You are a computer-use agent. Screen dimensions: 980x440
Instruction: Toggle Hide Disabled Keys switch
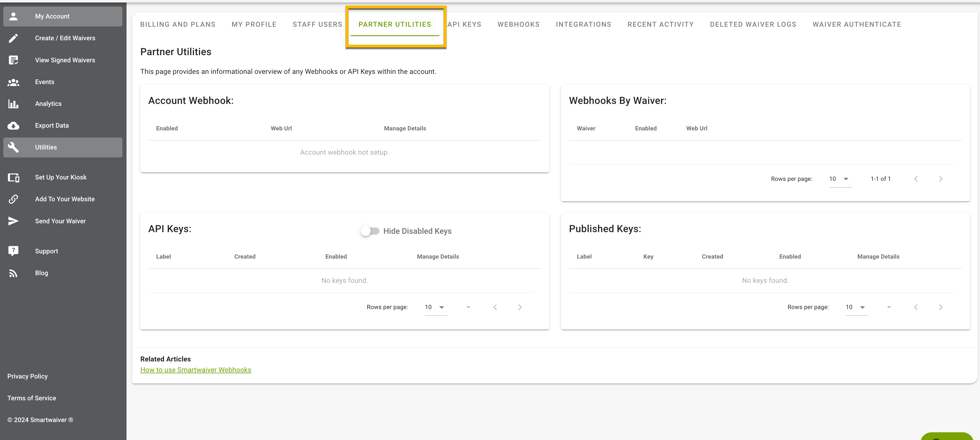[x=370, y=231]
